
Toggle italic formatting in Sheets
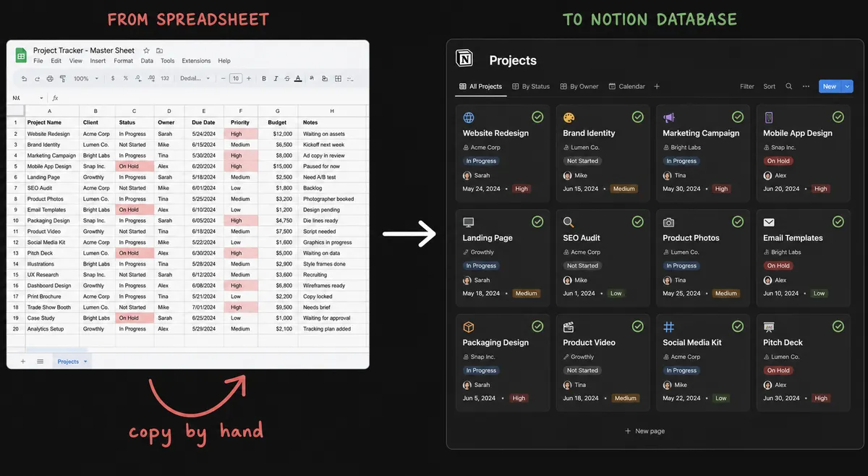[276, 78]
